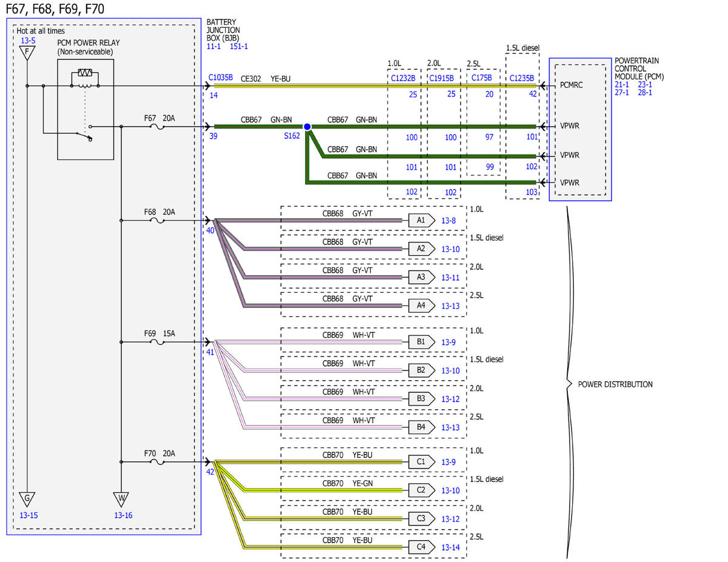This screenshot has height=562, width=728.
Task: Open the 21-1 PCM reference link
Action: [622, 84]
